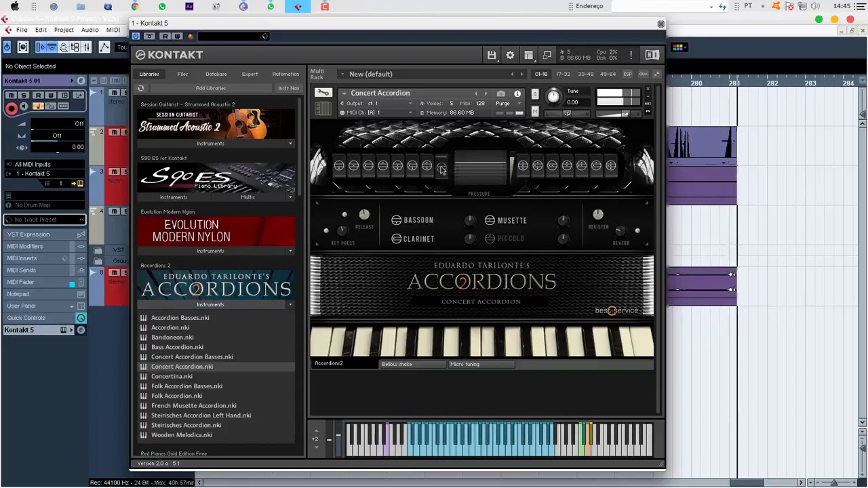
Task: Open the Cubase Project menu
Action: (x=64, y=30)
